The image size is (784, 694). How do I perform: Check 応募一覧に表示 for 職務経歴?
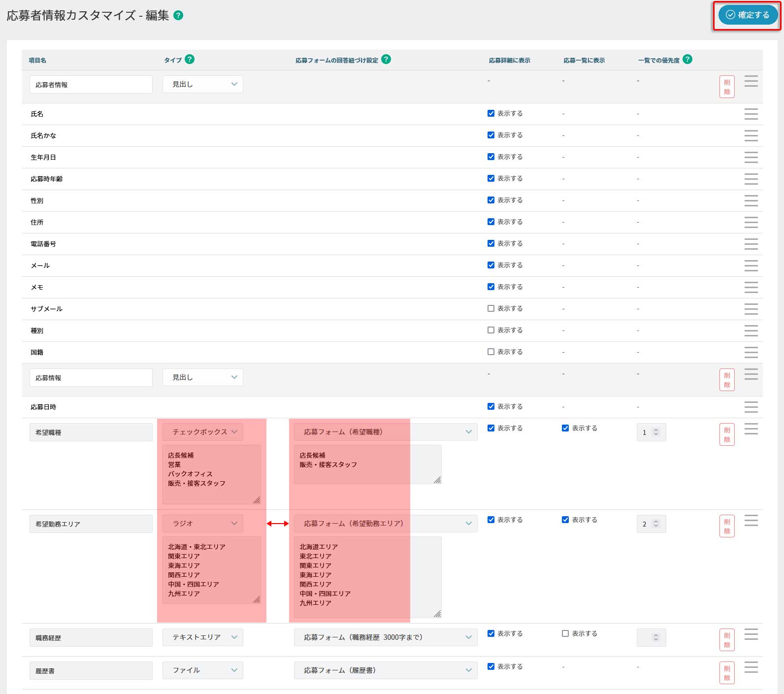click(x=565, y=633)
